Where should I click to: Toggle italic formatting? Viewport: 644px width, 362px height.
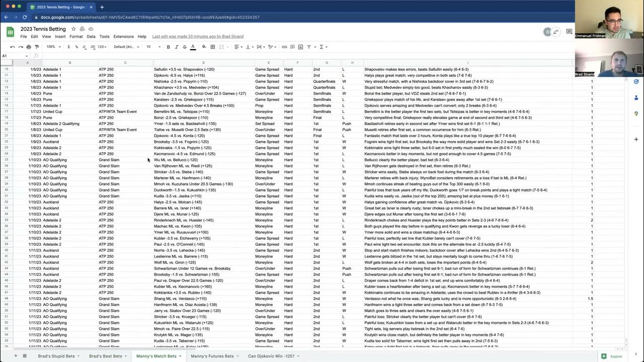pos(176,47)
